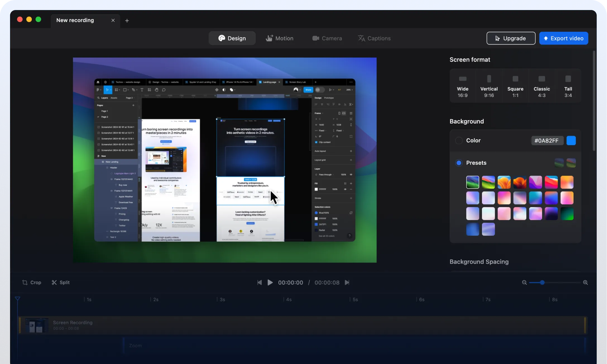
Task: Click the zoom in magnifier icon
Action: [x=586, y=282]
